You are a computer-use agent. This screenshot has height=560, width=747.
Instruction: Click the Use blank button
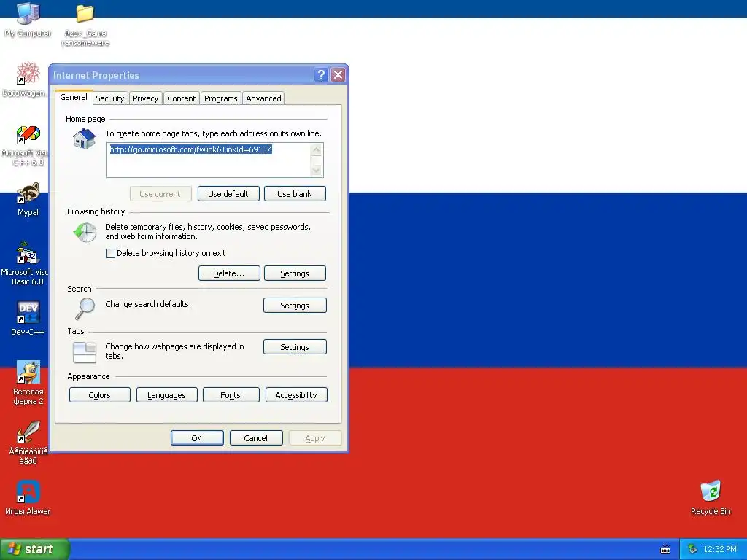tap(295, 194)
